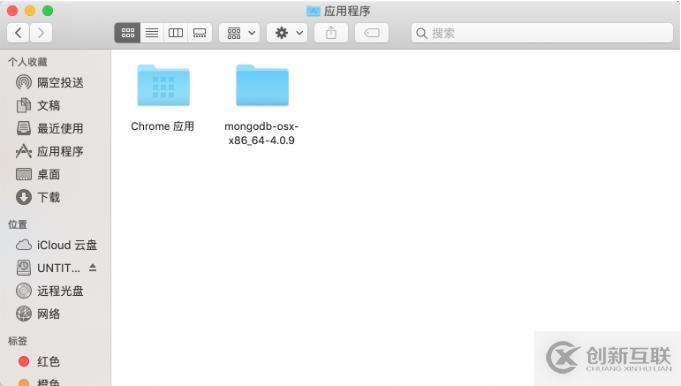Switch to icon view
Viewport: 681px width, 386px height.
point(128,33)
